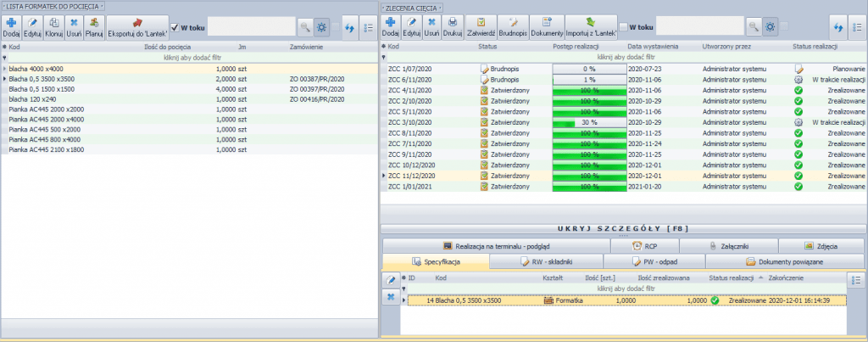The image size is (868, 342).
Task: Print cutting order via Drukuj
Action: tap(453, 26)
